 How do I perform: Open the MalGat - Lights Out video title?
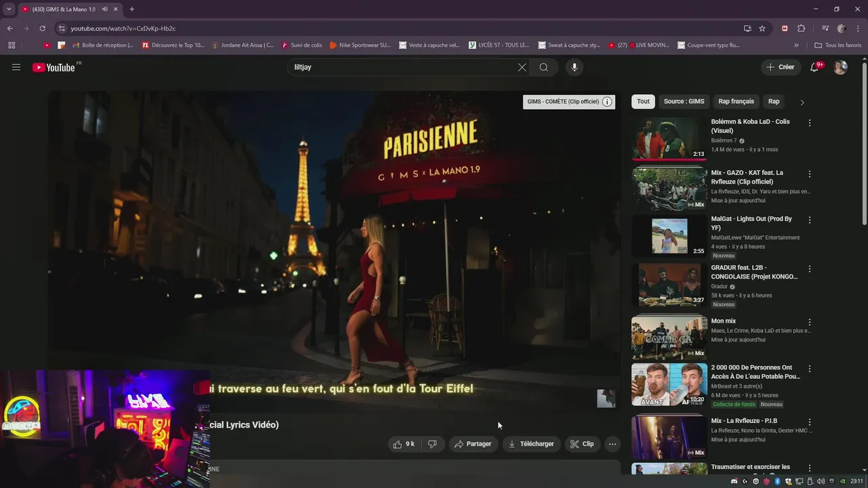coord(751,224)
